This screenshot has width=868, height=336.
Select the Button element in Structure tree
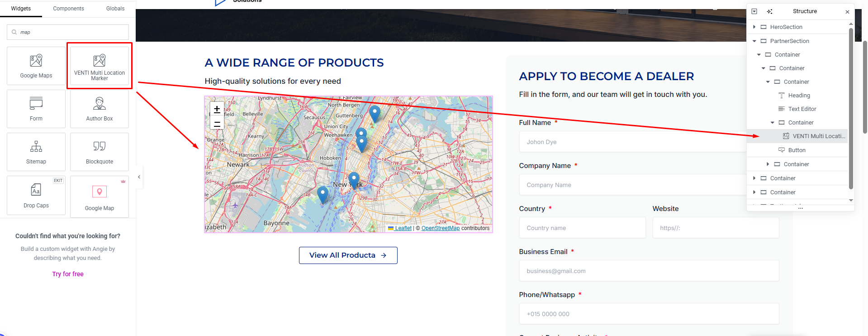[x=797, y=150]
